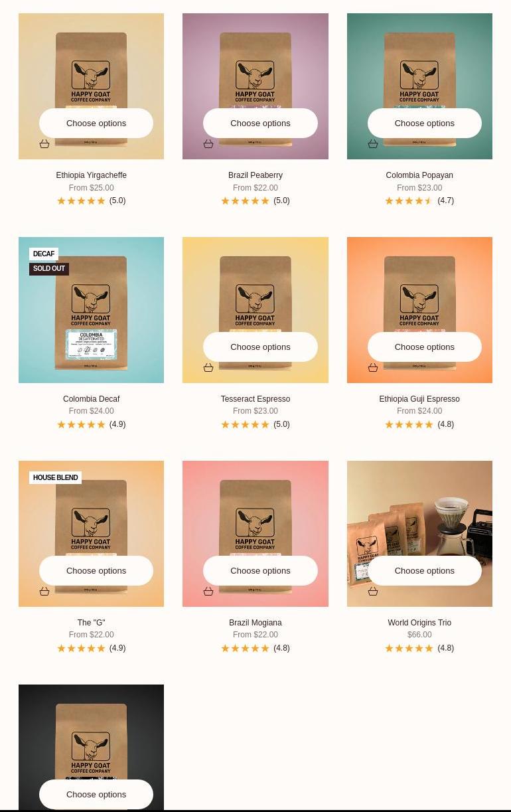Click basket icon on Brazil Mogiana card
Screen dimensions: 511x812
coord(208,592)
